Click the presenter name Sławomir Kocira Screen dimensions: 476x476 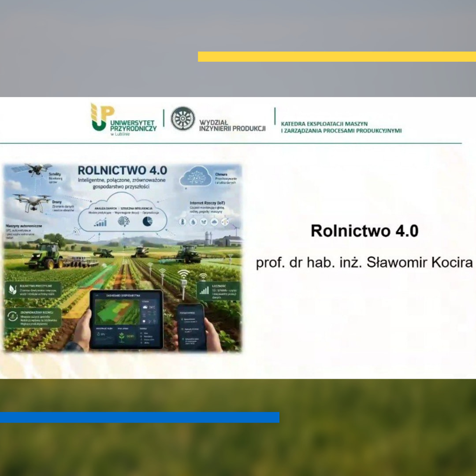(364, 263)
